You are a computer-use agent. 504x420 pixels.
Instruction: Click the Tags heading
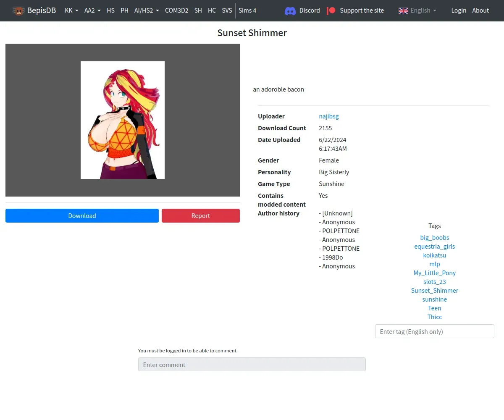click(435, 226)
